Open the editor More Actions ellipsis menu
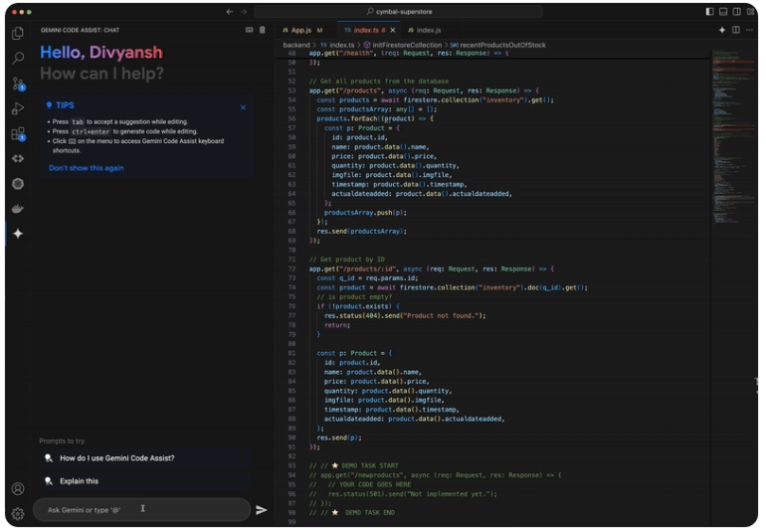Screen dimensions: 766x532 coord(749,31)
